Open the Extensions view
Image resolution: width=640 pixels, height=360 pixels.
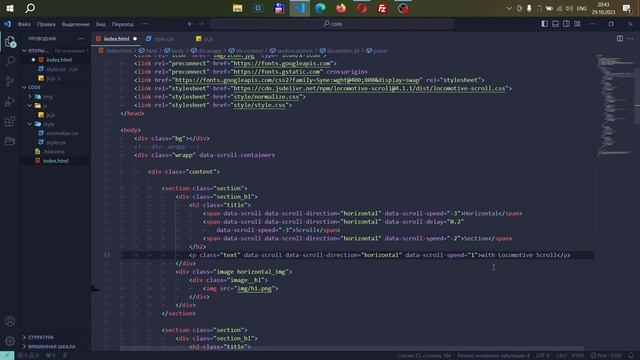coord(10,121)
